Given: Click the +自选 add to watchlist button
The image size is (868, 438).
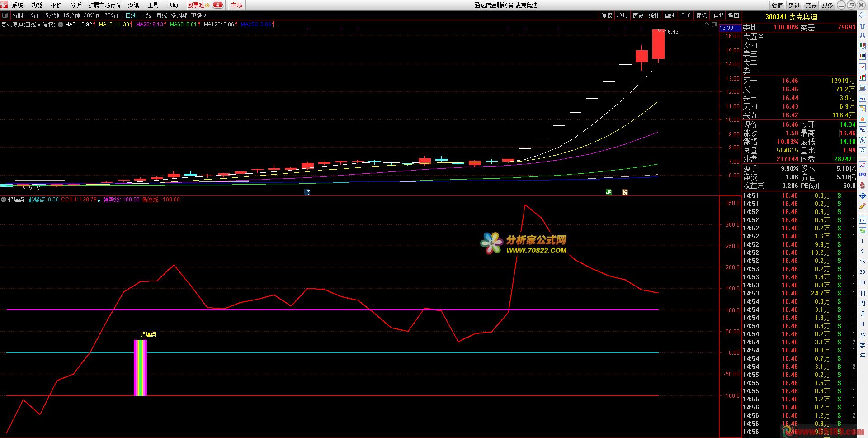Looking at the screenshot, I should (x=717, y=15).
